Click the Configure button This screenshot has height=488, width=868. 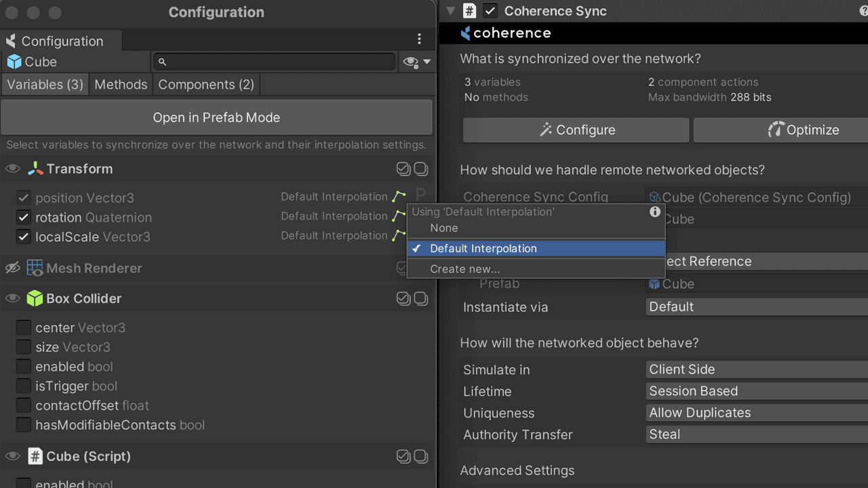pyautogui.click(x=576, y=130)
